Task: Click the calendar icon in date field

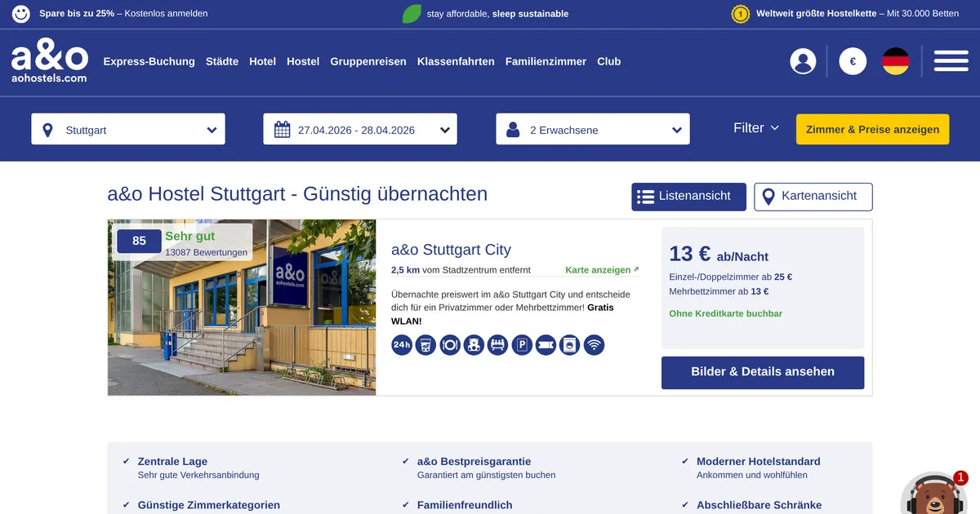Action: [x=283, y=130]
